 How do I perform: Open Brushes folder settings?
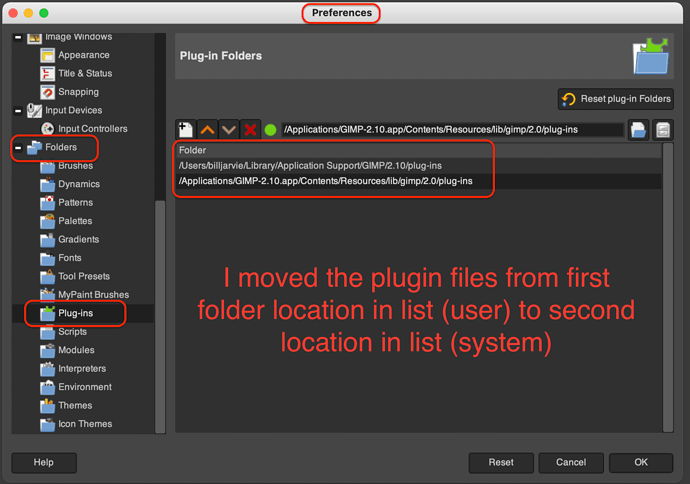click(x=75, y=166)
